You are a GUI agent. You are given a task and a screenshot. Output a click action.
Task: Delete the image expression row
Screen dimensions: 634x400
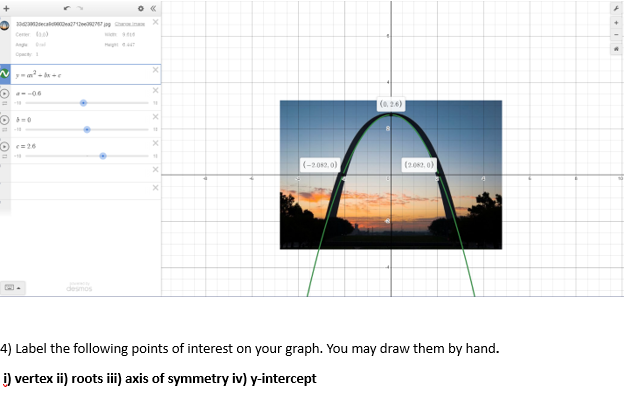point(155,22)
